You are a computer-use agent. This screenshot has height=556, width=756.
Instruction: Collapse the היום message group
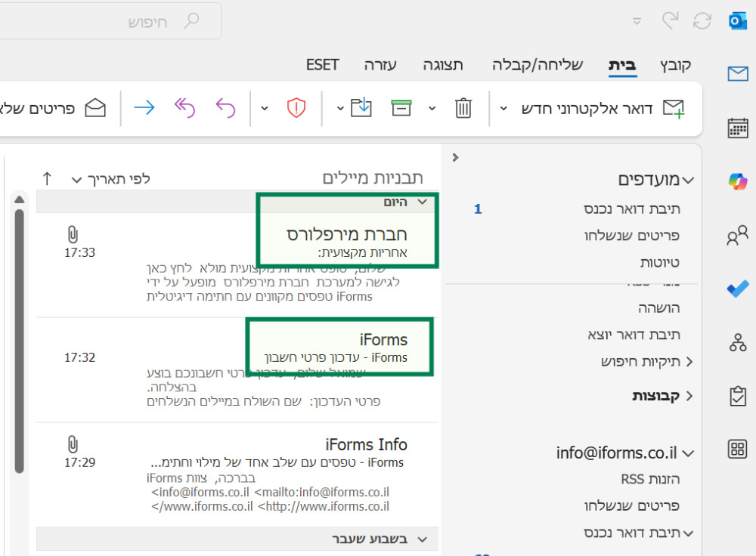423,202
